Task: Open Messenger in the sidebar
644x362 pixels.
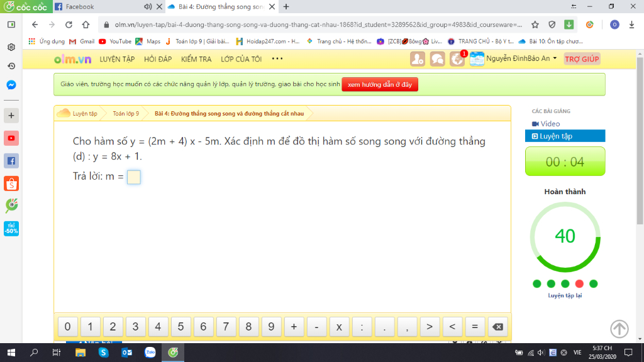Action: pos(11,85)
